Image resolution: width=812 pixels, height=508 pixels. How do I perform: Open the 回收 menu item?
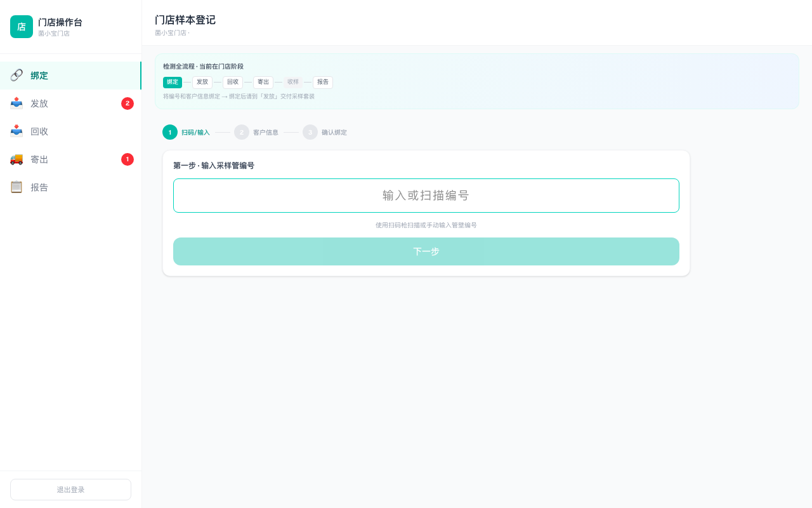tap(70, 131)
